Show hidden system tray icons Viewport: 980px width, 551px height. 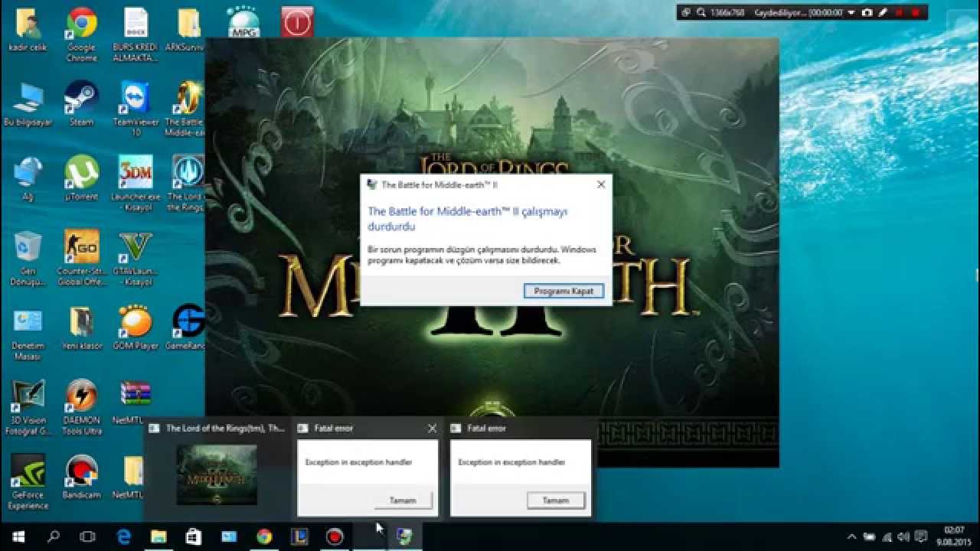(x=851, y=536)
